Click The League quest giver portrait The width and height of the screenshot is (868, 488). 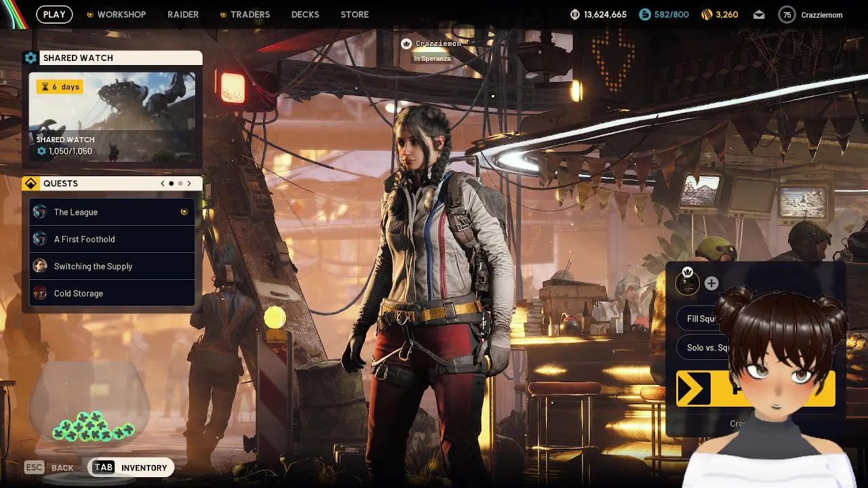click(40, 212)
